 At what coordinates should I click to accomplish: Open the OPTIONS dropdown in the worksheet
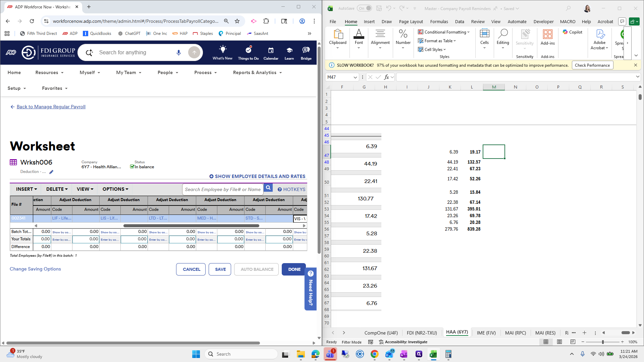coord(115,189)
